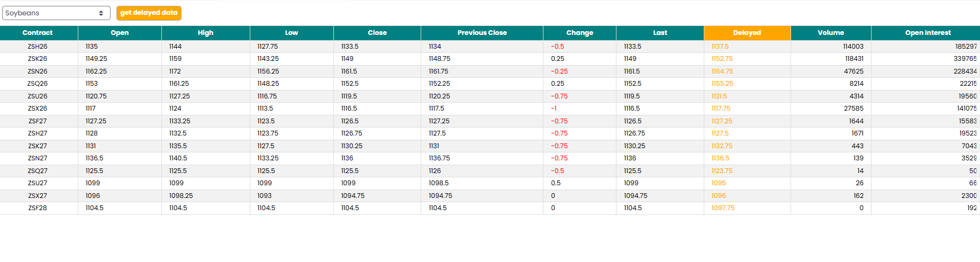The image size is (980, 262).
Task: Sort by the Contract column header
Action: [x=38, y=33]
